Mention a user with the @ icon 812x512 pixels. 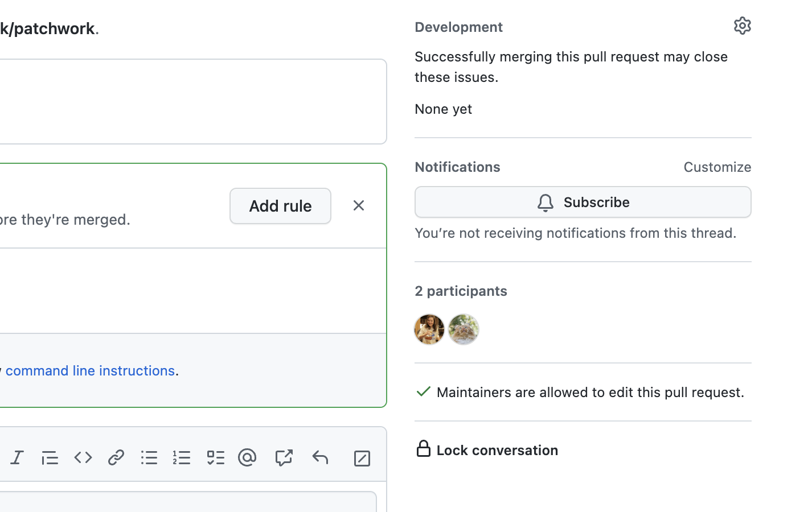tap(247, 457)
